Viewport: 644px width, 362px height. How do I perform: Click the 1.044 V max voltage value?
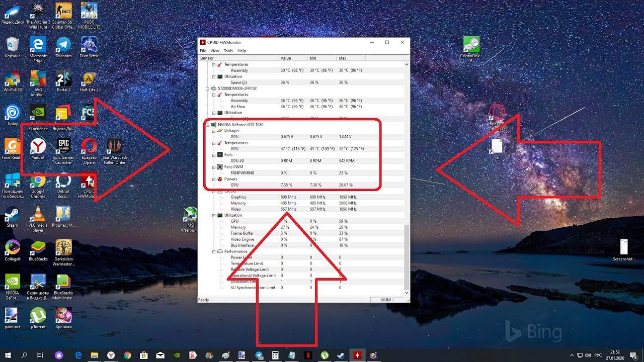click(345, 137)
